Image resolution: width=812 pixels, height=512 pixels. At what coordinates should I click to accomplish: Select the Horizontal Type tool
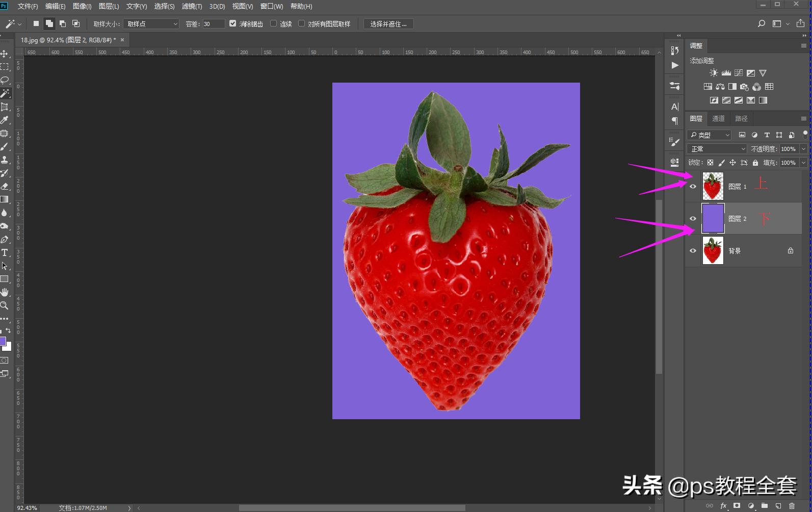pos(5,253)
